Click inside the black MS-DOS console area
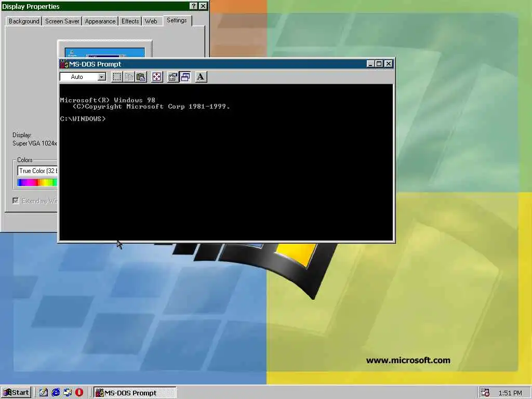The height and width of the screenshot is (399, 532). pyautogui.click(x=226, y=162)
